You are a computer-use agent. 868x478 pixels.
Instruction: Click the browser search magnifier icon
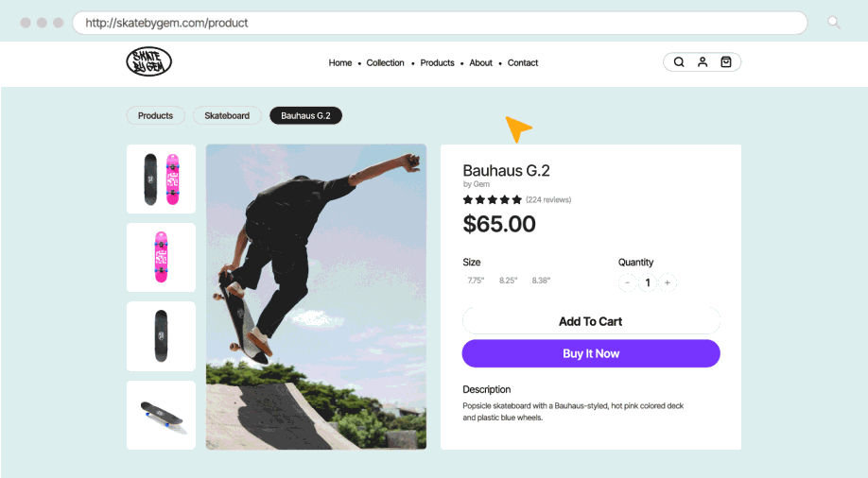[834, 23]
